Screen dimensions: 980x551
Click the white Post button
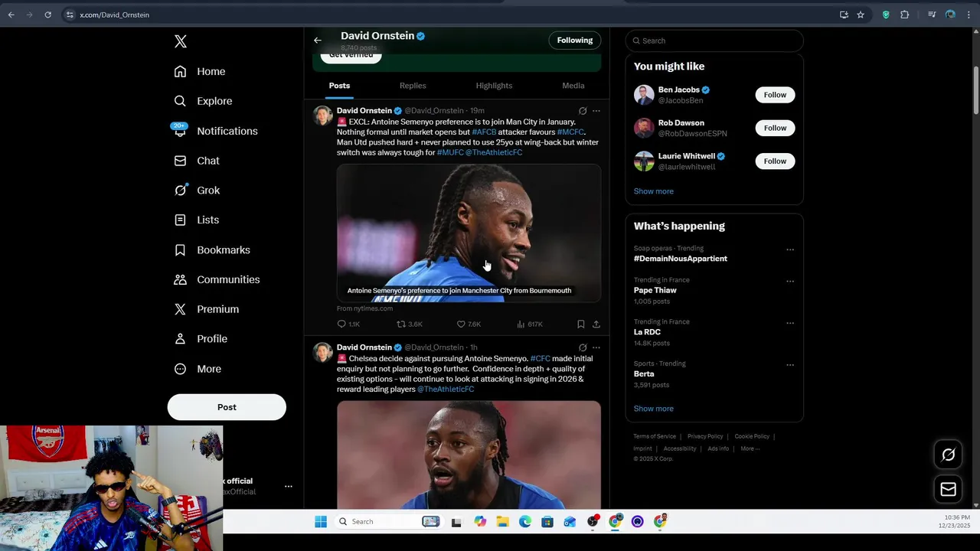[x=227, y=407]
